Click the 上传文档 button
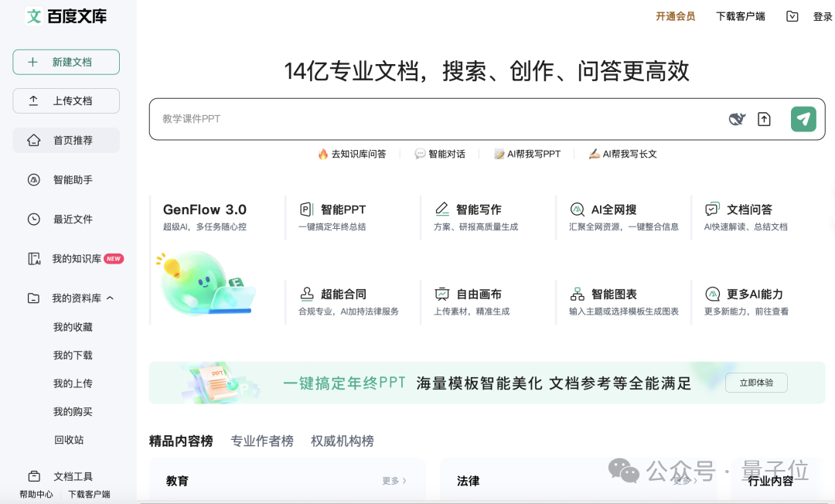 tap(66, 100)
